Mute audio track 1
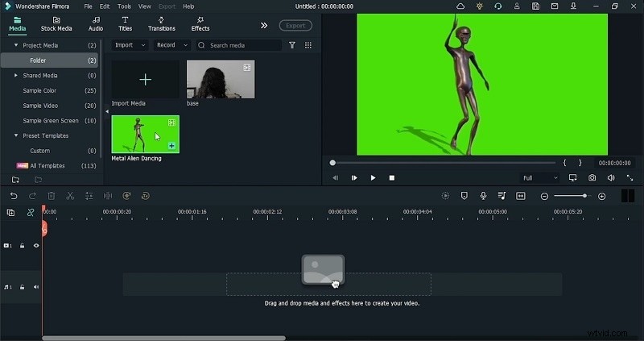Screen dimensions: 644x341 click(36, 287)
